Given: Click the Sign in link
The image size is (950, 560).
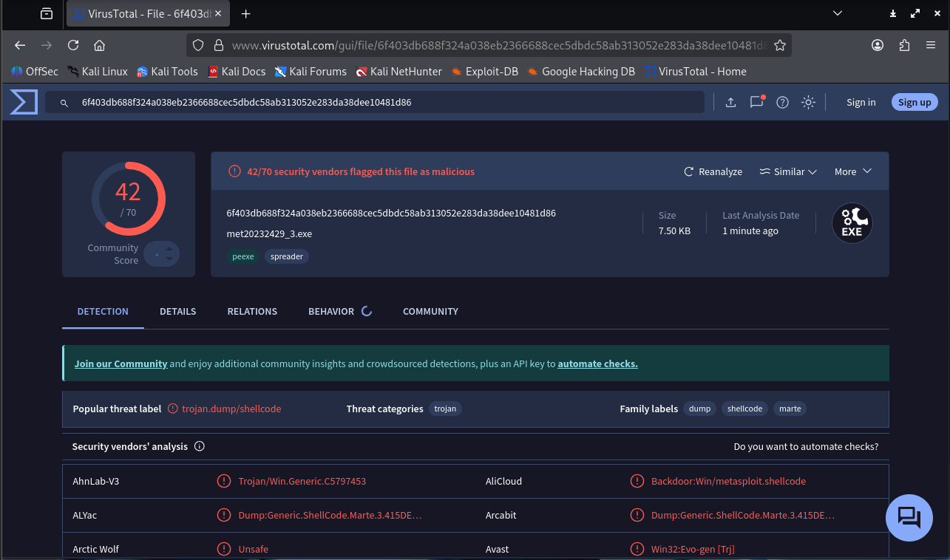Looking at the screenshot, I should pyautogui.click(x=861, y=102).
